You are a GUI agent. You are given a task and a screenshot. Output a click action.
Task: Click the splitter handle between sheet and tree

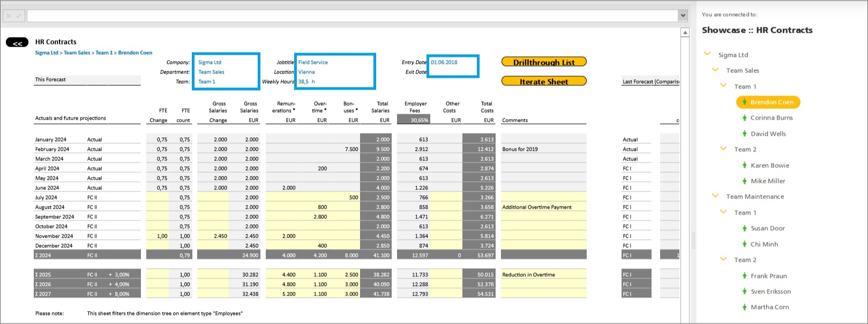click(x=693, y=240)
